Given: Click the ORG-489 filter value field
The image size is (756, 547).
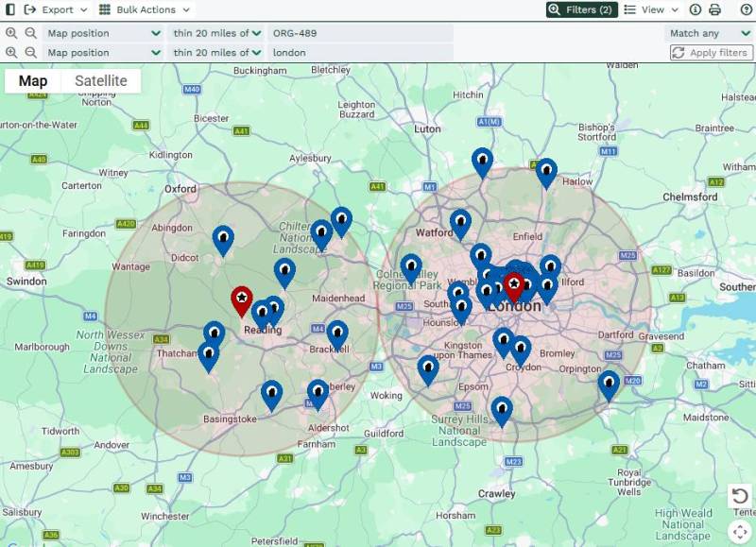Looking at the screenshot, I should coord(359,33).
